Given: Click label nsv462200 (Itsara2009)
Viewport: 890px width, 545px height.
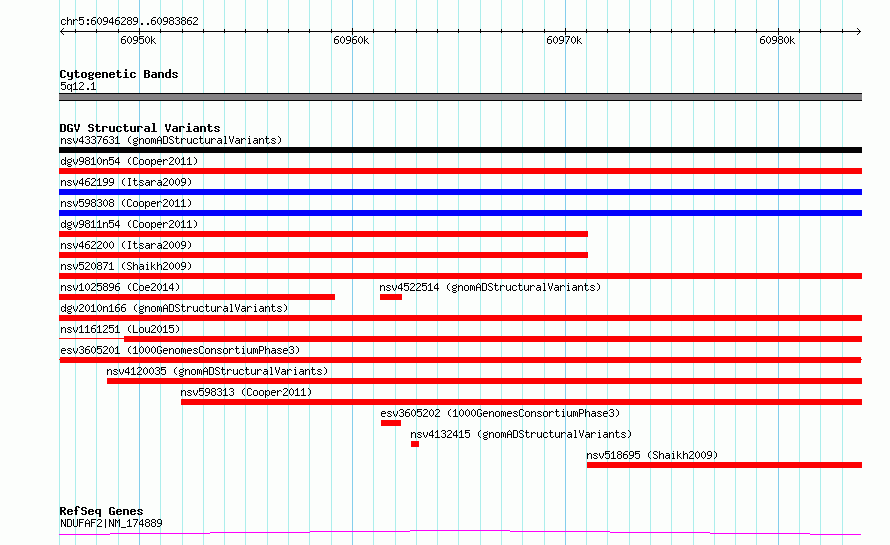Looking at the screenshot, I should [126, 245].
